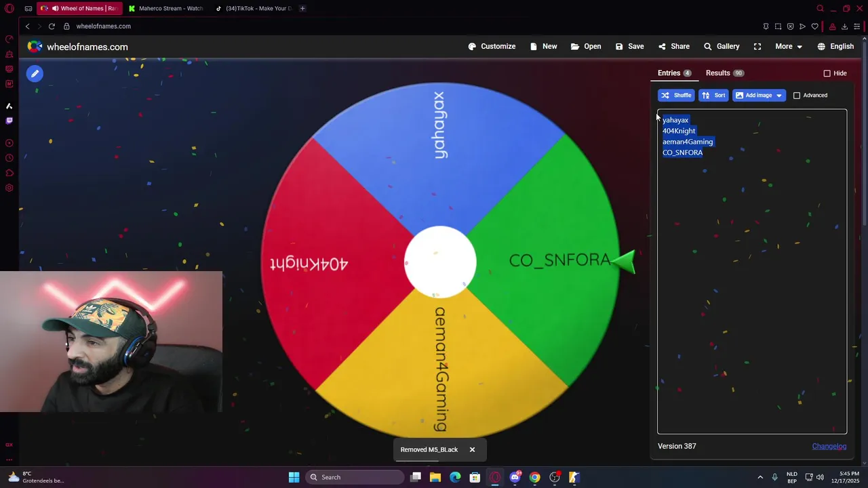Toggle the Hide checkbox
The image size is (868, 488).
point(827,73)
